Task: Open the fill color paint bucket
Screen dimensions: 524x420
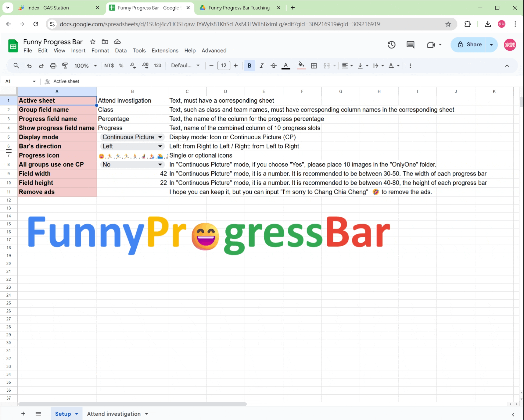Action: pyautogui.click(x=301, y=66)
